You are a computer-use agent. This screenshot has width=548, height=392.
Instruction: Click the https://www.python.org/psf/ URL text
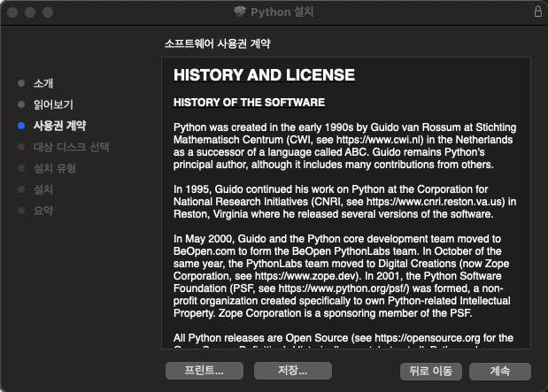[x=343, y=288]
